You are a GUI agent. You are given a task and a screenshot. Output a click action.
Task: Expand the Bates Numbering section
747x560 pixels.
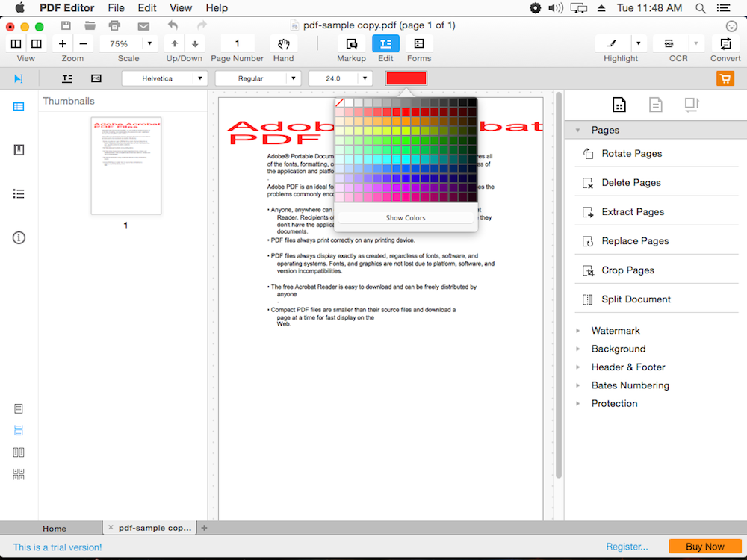click(x=578, y=385)
